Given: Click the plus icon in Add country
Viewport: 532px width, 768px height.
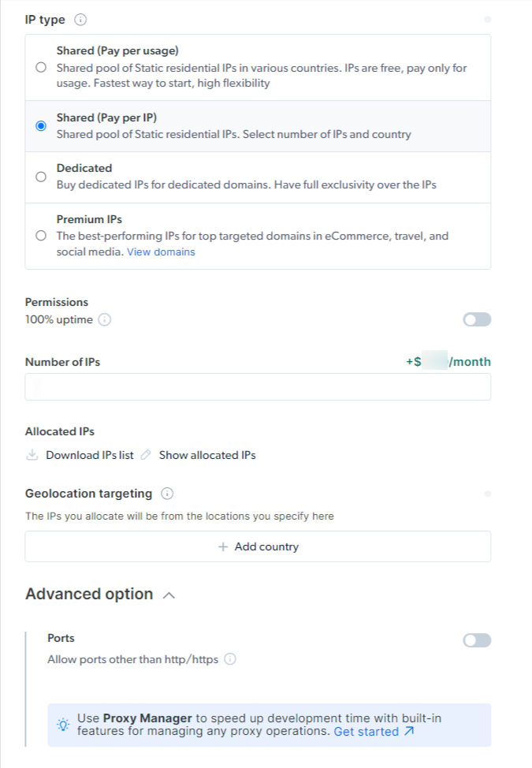Looking at the screenshot, I should pyautogui.click(x=223, y=546).
